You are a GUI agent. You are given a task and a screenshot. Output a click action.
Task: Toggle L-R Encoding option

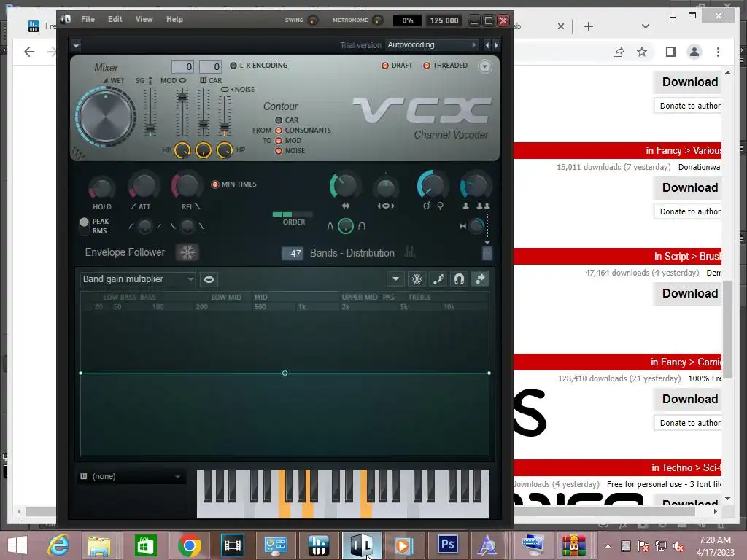point(259,65)
